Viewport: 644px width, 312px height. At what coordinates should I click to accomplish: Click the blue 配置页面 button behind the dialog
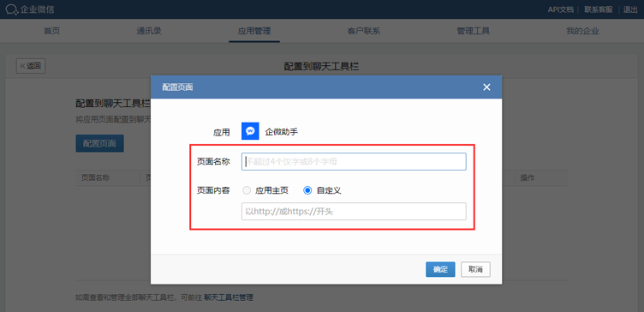[100, 143]
